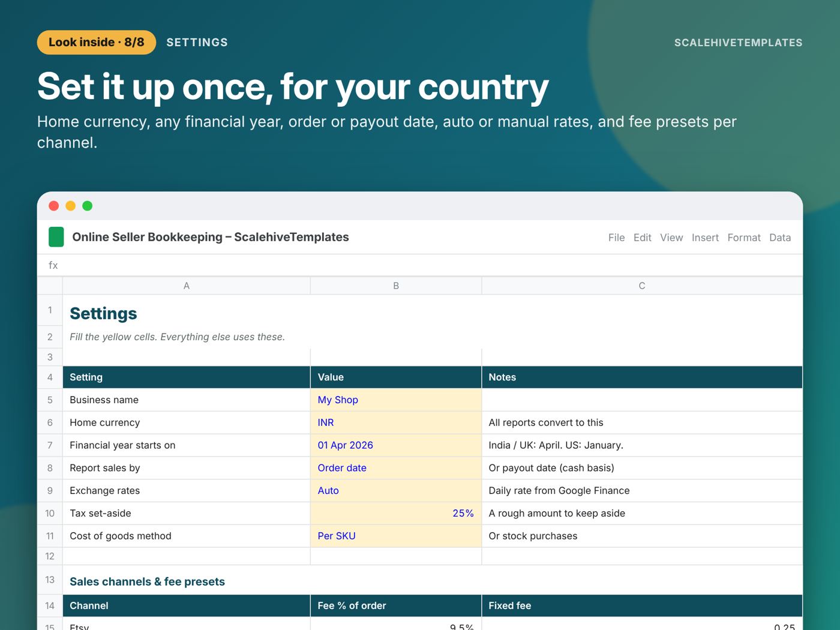The width and height of the screenshot is (840, 630).
Task: Click the fx formula bar
Action: [420, 265]
